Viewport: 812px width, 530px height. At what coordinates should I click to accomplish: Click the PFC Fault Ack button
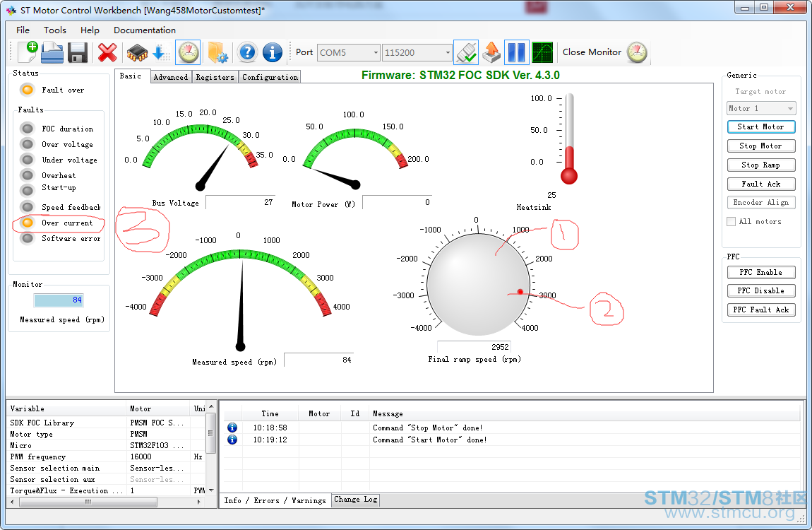point(760,310)
